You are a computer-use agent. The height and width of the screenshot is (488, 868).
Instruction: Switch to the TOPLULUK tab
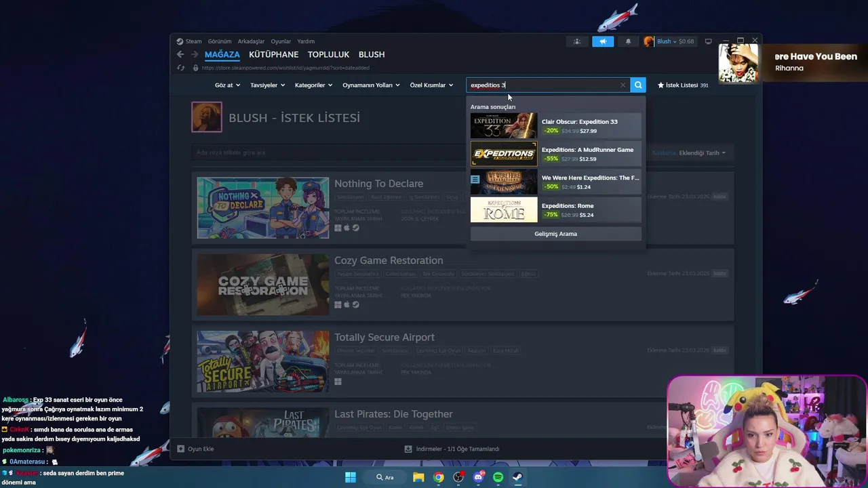click(x=328, y=54)
